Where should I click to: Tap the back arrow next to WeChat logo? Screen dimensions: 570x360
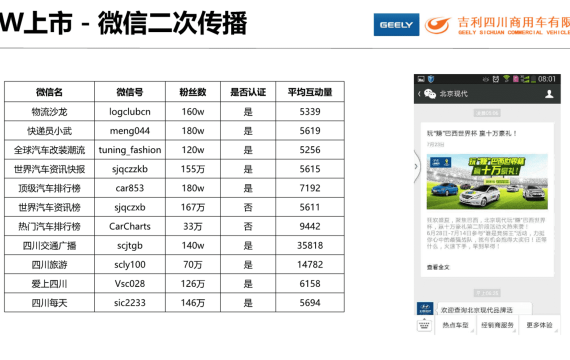[419, 94]
